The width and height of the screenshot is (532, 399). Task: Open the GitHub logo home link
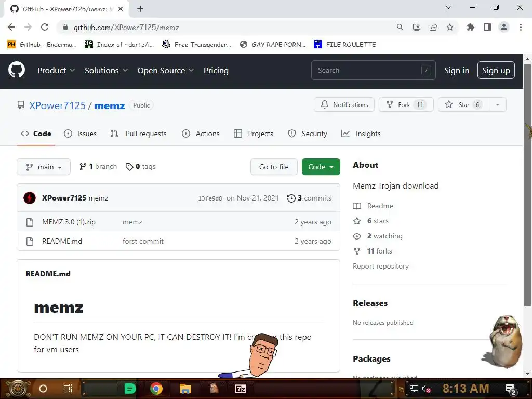point(17,70)
